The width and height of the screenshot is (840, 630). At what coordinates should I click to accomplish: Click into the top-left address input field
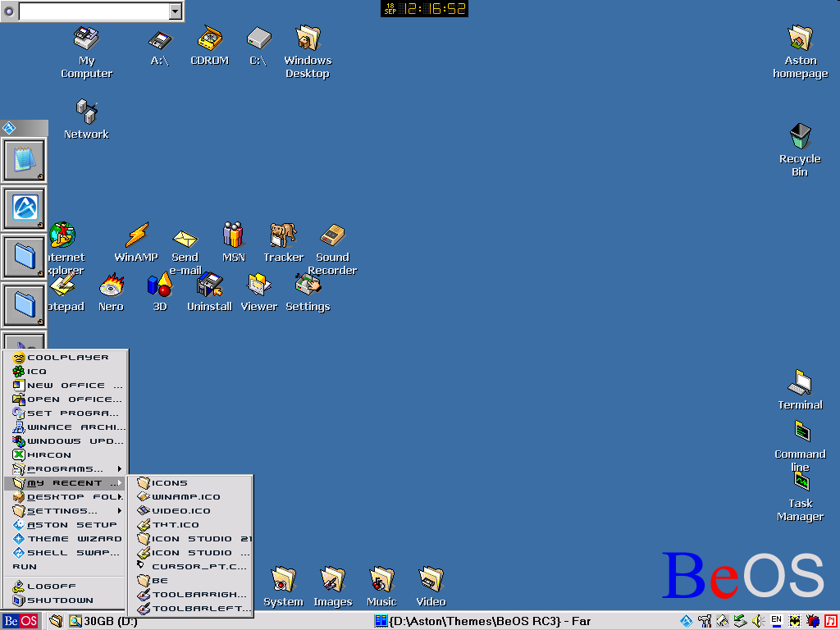point(94,11)
